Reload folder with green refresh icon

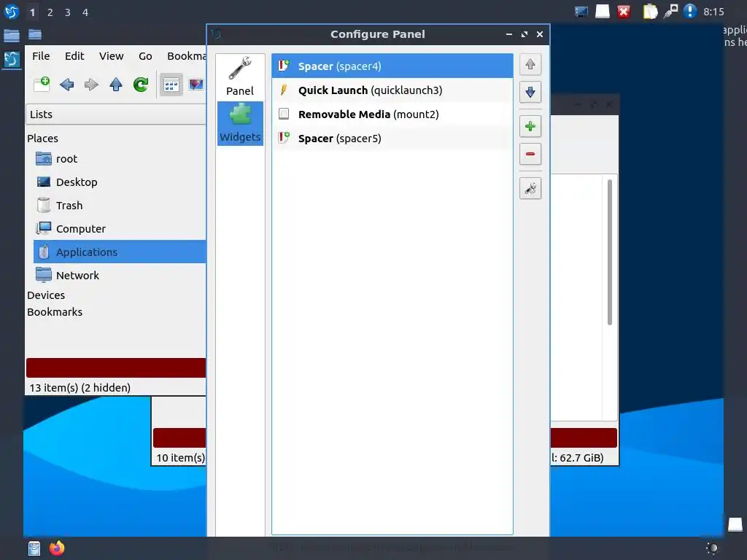pyautogui.click(x=141, y=85)
